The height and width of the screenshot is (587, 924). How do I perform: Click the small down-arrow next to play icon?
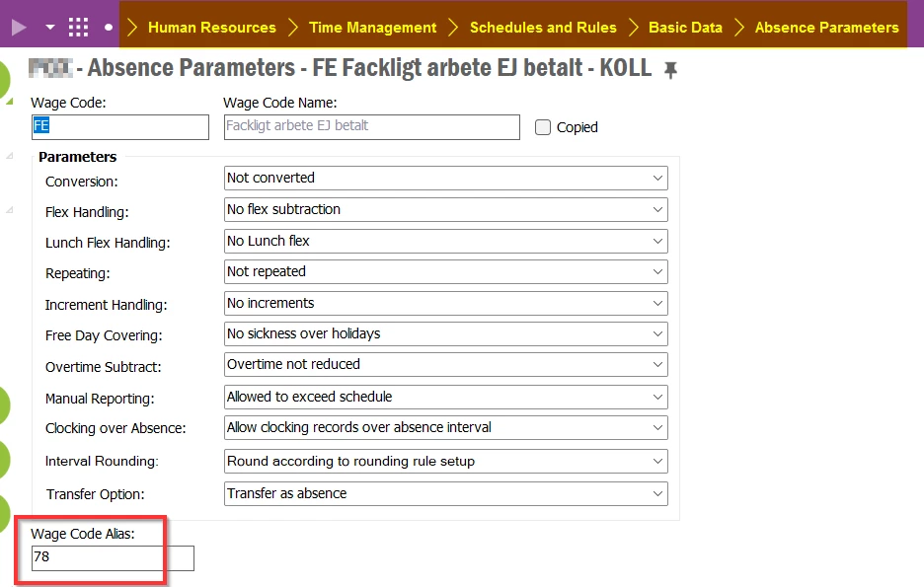click(x=50, y=27)
